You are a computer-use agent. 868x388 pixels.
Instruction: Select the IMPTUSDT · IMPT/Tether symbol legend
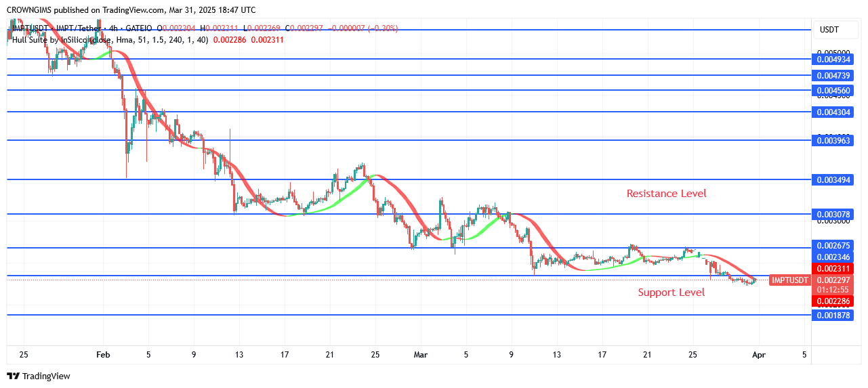(83, 28)
